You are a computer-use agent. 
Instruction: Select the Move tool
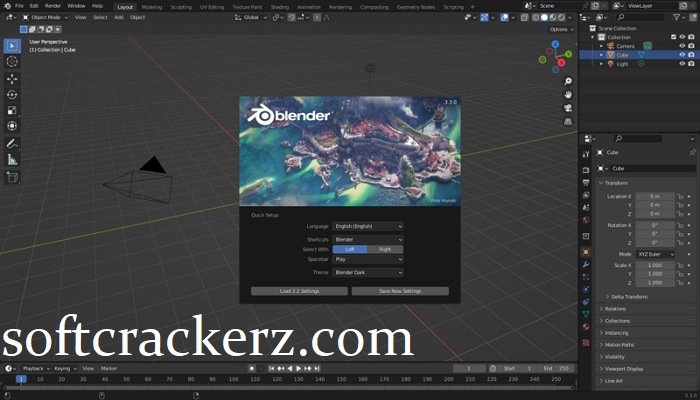click(x=12, y=79)
